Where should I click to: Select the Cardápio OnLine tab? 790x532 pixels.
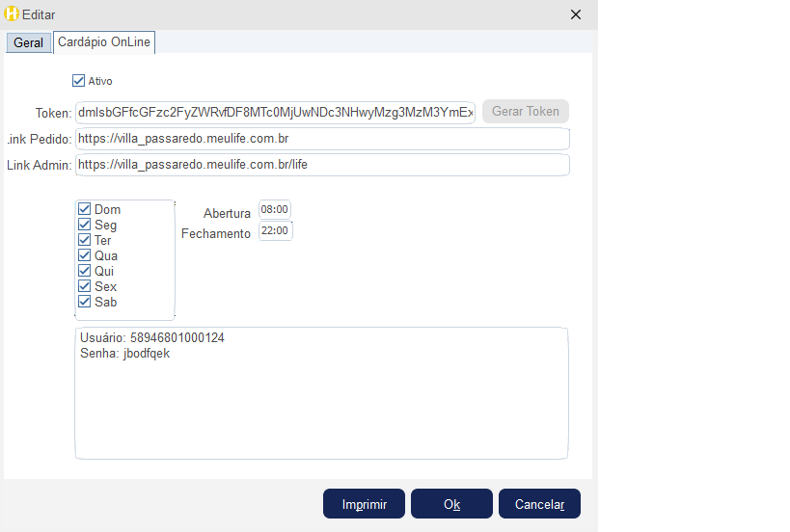[x=104, y=42]
